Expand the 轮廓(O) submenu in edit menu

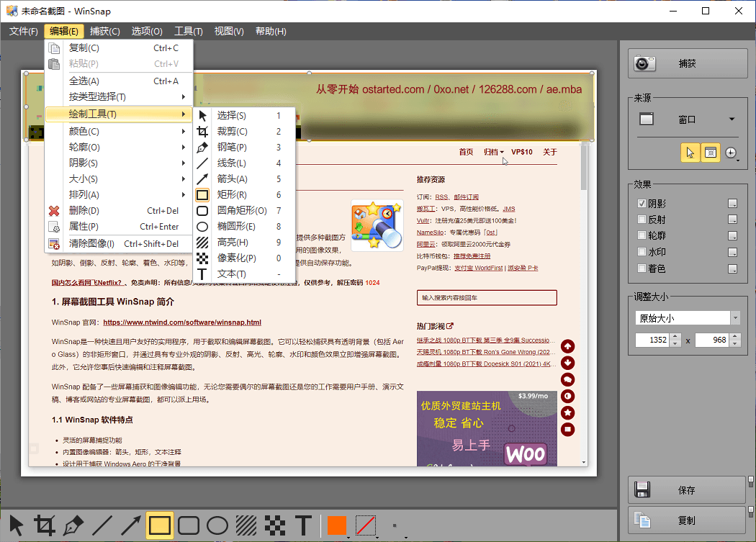pos(119,147)
